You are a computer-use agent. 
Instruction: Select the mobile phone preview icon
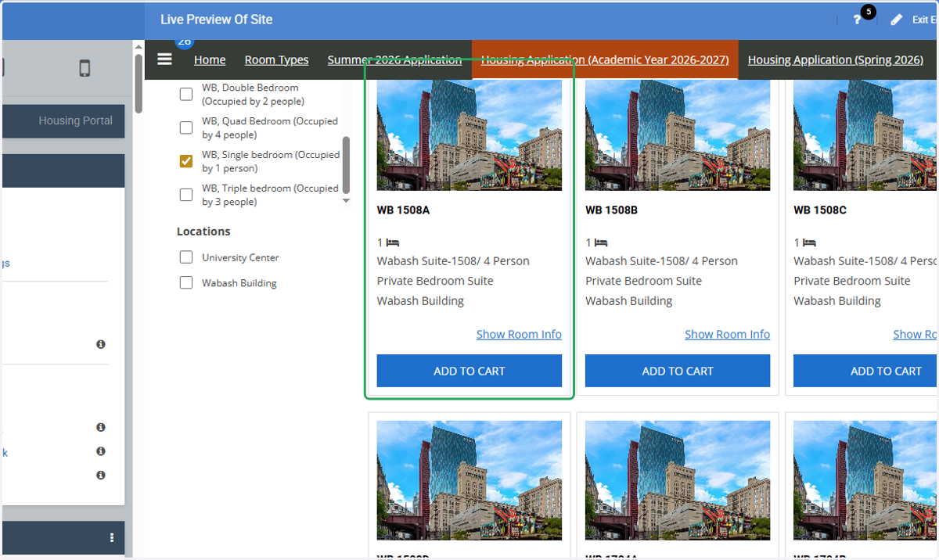tap(85, 68)
